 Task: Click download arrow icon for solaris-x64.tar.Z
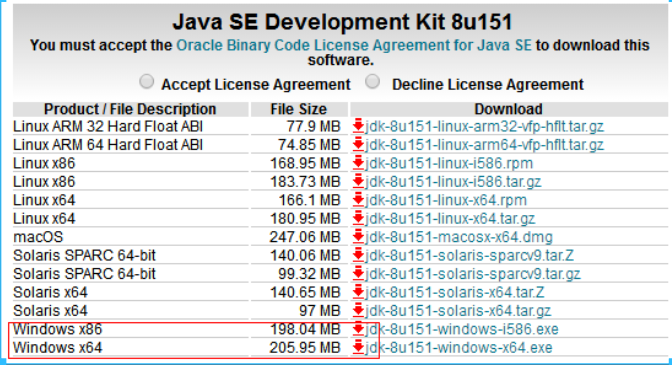tap(358, 292)
